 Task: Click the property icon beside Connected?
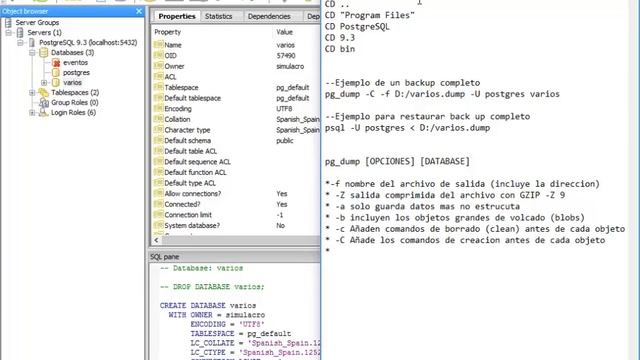tap(158, 204)
